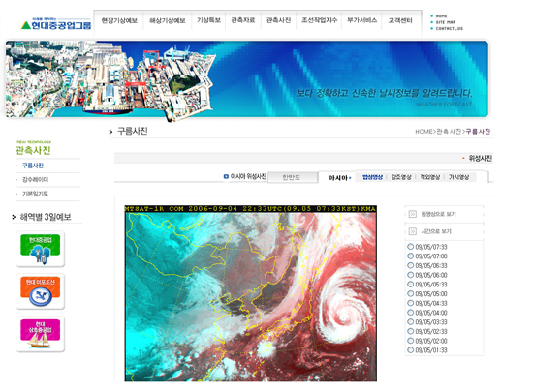533x392 pixels.
Task: Select the 09/05/05:00 radio button
Action: pos(410,294)
